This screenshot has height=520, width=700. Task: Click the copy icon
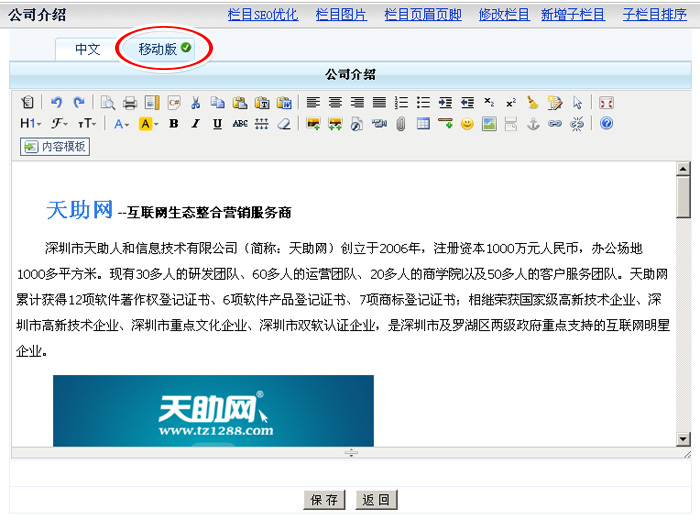point(218,103)
